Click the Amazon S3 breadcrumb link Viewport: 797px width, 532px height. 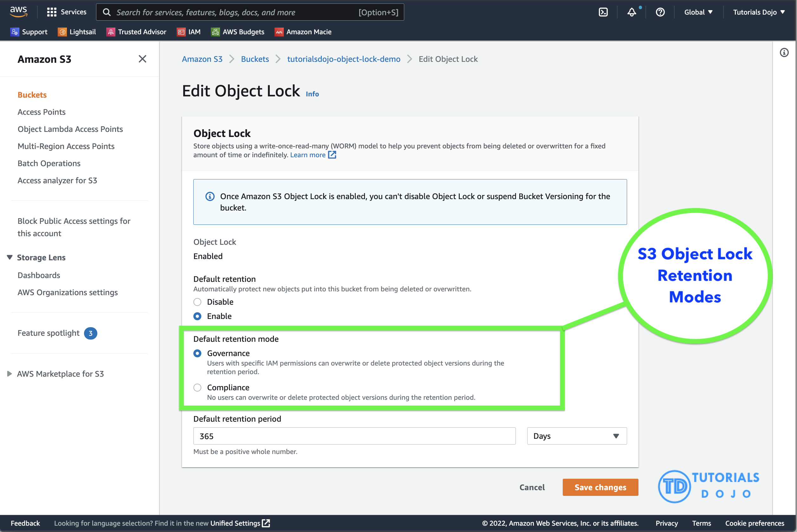(x=202, y=59)
